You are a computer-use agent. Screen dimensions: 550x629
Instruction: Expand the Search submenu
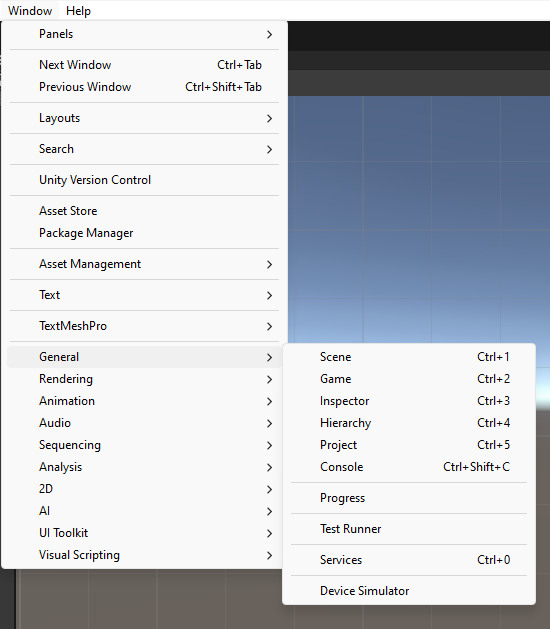(144, 149)
